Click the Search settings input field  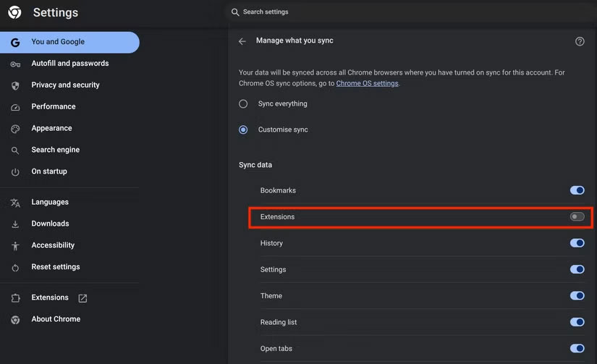(405, 12)
